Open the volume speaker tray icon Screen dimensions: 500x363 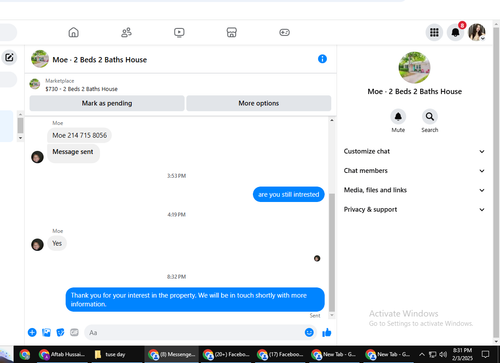tap(443, 354)
